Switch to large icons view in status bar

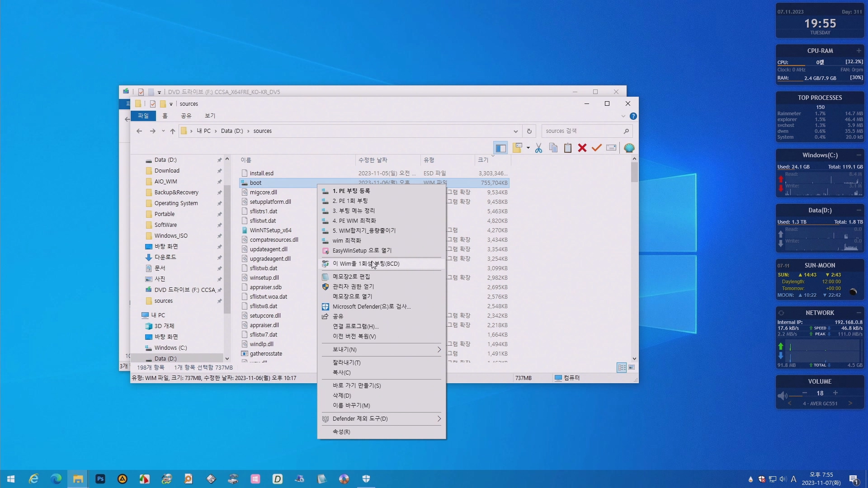coord(632,368)
